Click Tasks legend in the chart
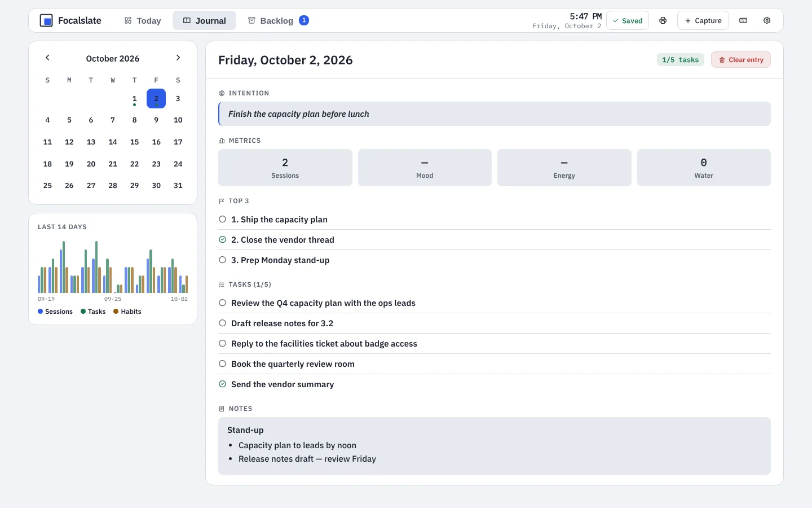The width and height of the screenshot is (812, 508). coord(93,312)
